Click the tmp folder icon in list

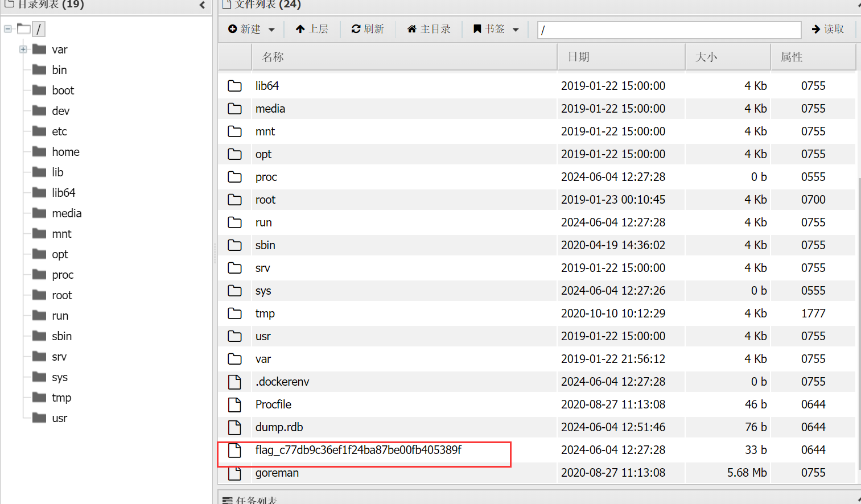(x=234, y=313)
